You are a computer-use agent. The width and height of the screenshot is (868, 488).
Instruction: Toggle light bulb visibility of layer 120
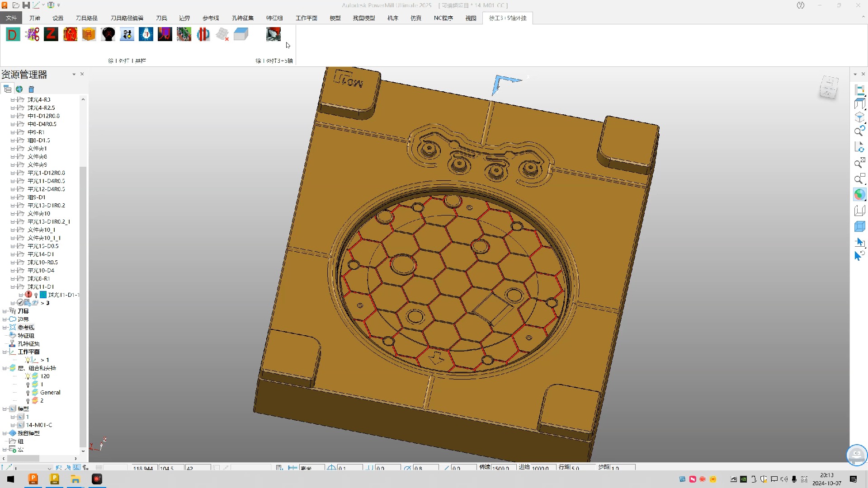(x=28, y=376)
